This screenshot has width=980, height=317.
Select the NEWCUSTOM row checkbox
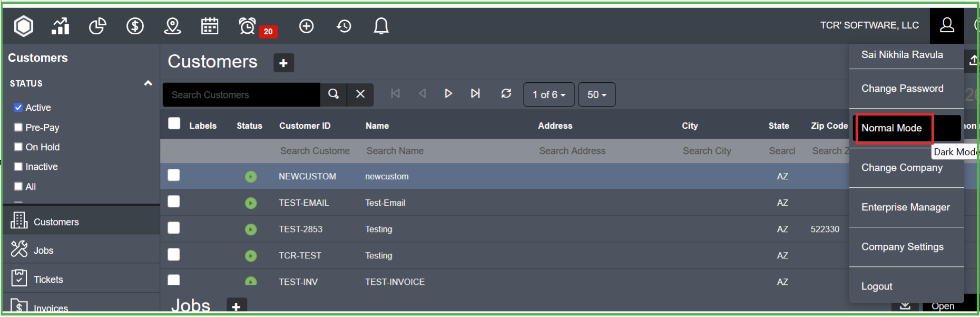174,176
